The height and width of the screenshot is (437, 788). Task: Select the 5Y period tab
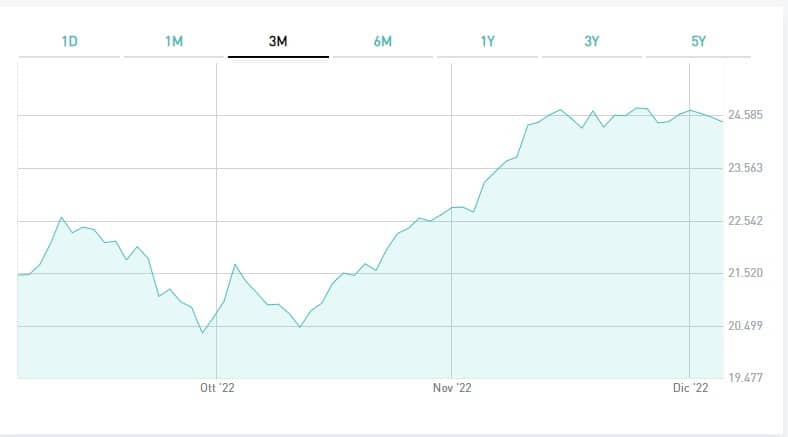click(698, 42)
